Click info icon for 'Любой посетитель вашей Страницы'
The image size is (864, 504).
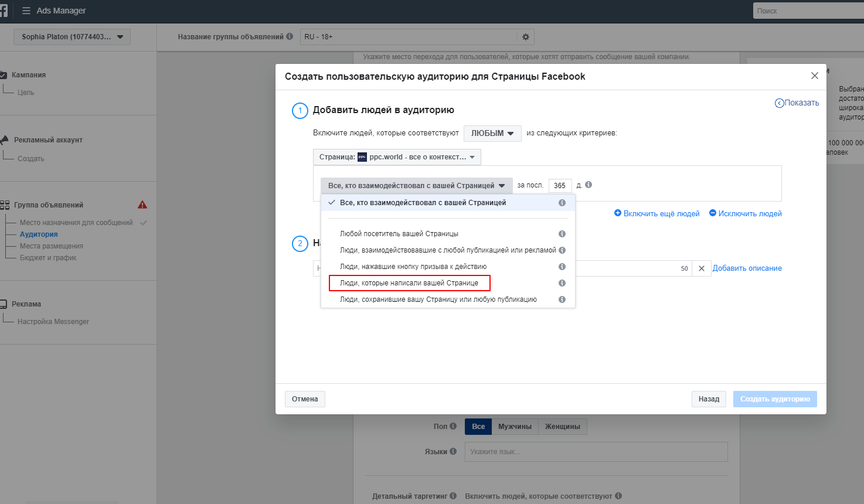(562, 234)
